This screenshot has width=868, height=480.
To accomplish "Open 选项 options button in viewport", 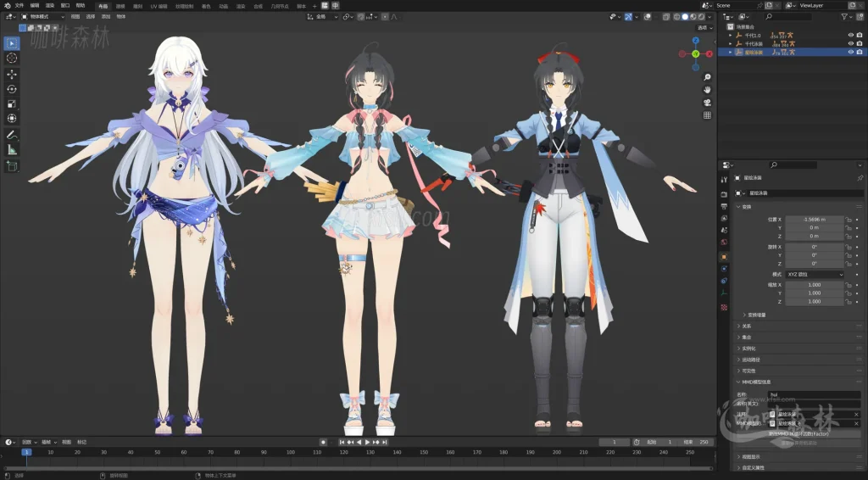I will pyautogui.click(x=704, y=28).
